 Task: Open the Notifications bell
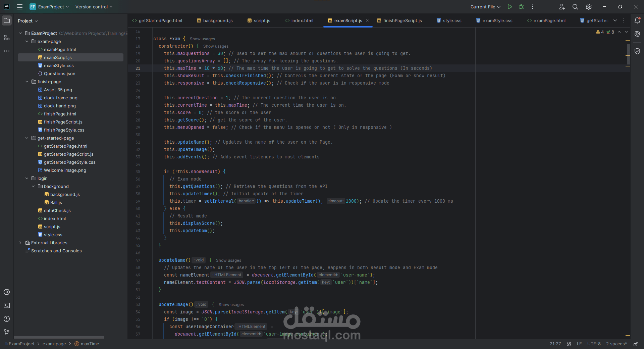(x=637, y=20)
